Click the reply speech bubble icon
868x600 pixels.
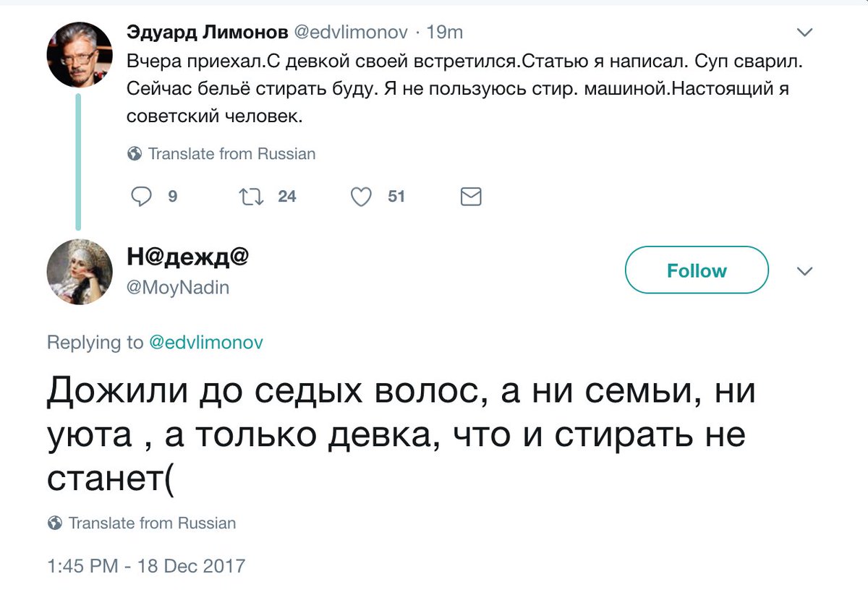[x=142, y=197]
